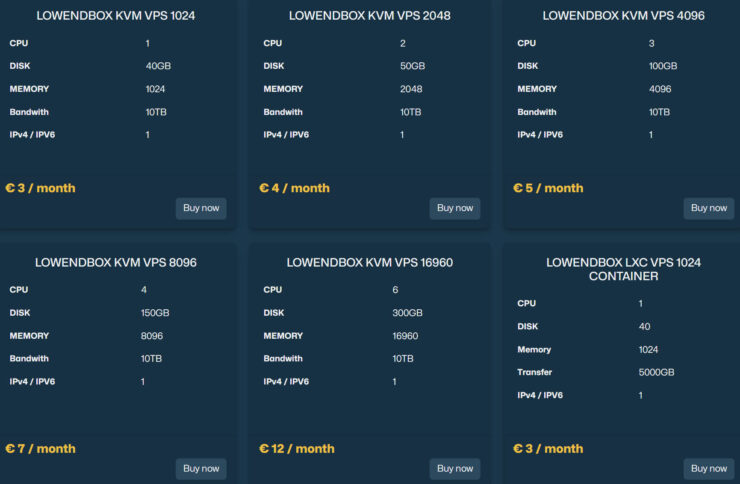Click the 5000GB transfer value
Image resolution: width=740 pixels, height=484 pixels.
click(656, 372)
